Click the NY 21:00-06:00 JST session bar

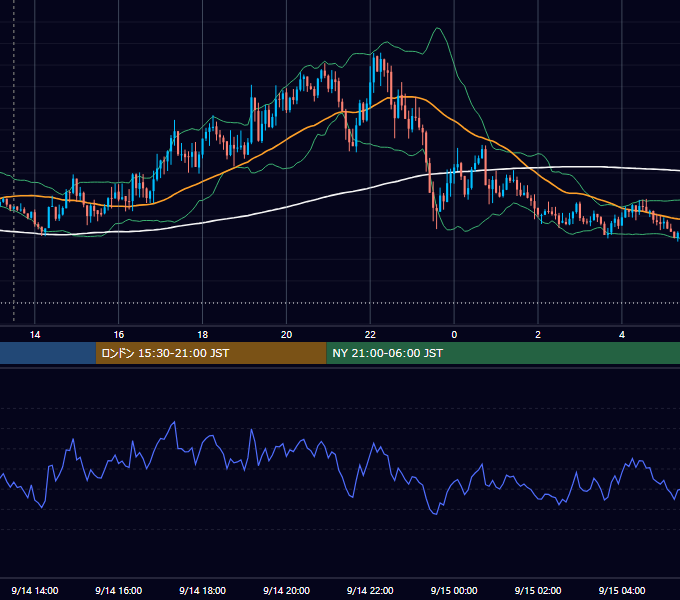point(503,353)
